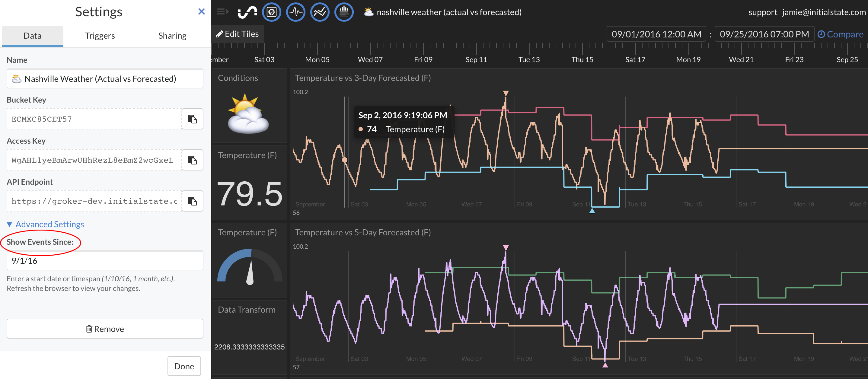Image resolution: width=868 pixels, height=379 pixels.
Task: Open the end date 09/25/2016 picker
Action: point(764,34)
